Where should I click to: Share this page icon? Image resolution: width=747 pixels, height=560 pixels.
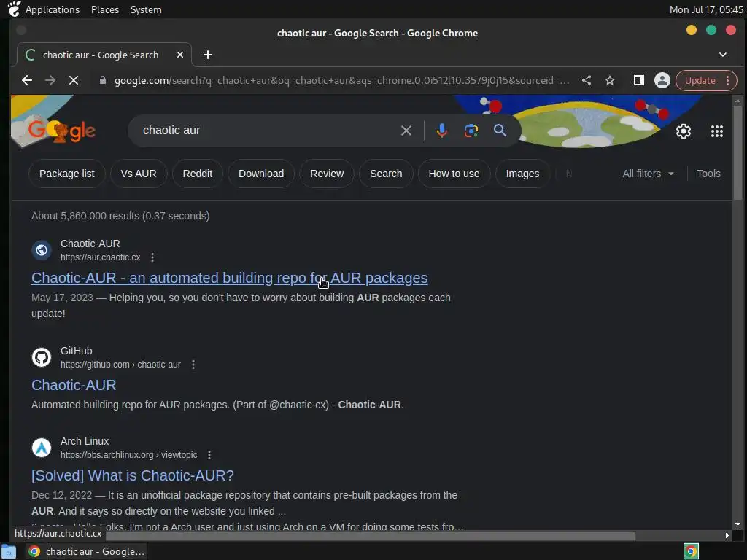point(587,80)
